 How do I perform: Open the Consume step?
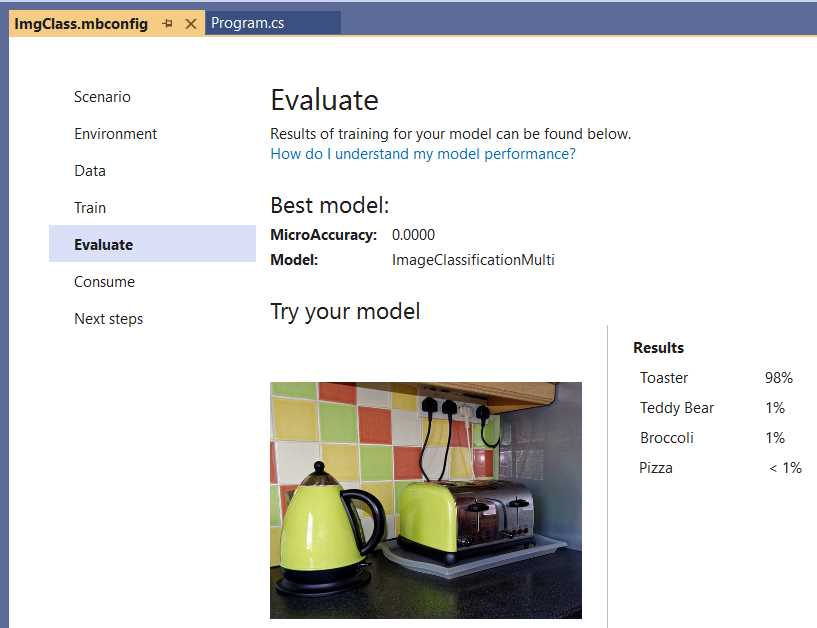(103, 281)
